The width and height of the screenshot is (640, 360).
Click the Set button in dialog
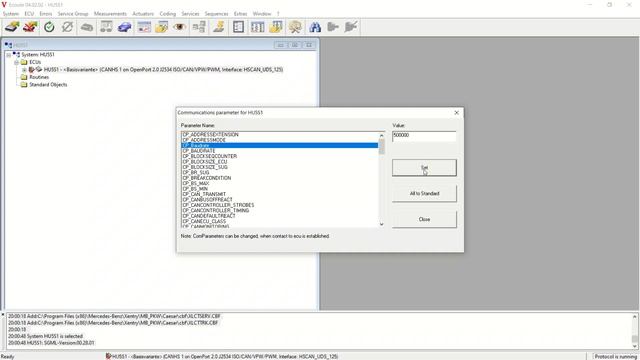(424, 168)
